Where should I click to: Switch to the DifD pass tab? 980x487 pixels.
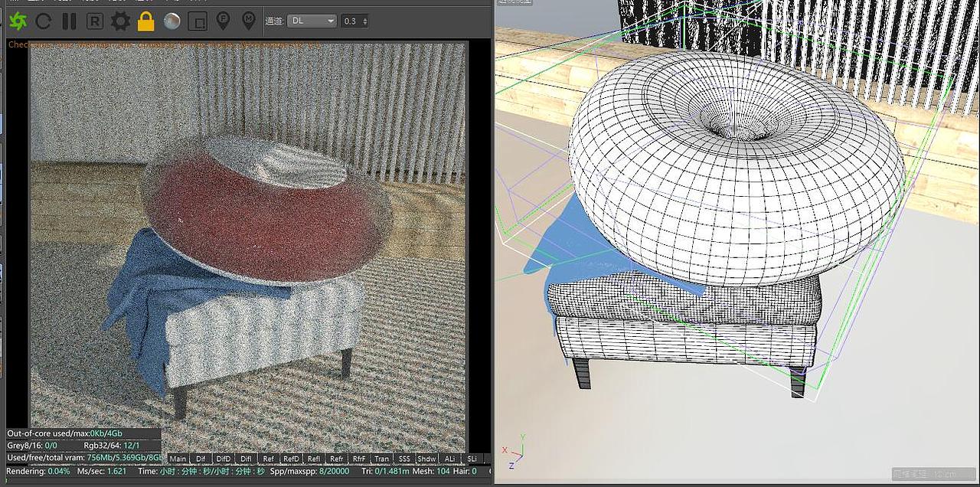click(223, 459)
